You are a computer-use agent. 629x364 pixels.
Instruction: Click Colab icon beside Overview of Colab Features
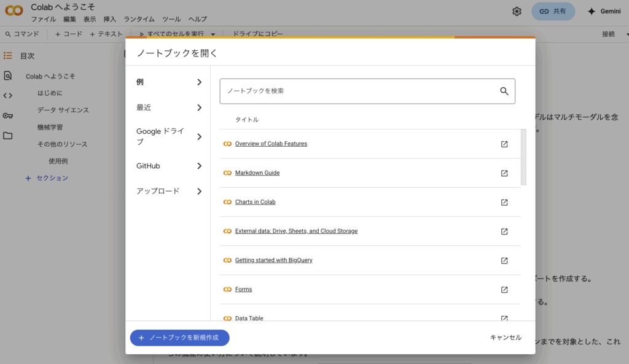point(227,144)
